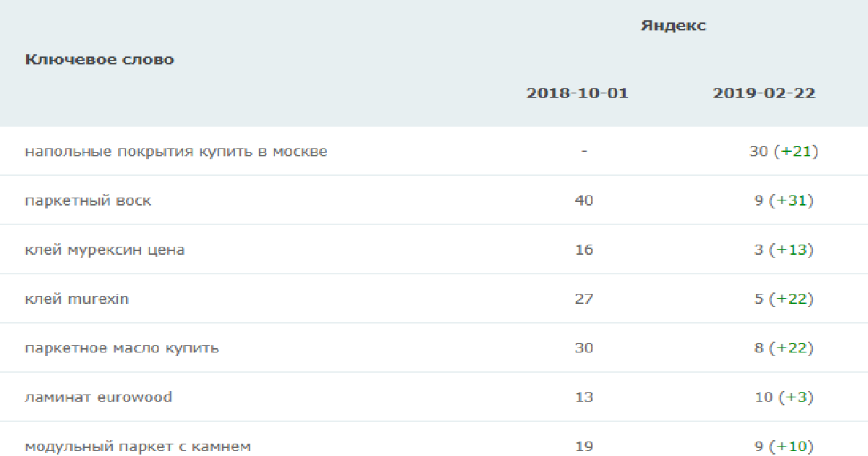Select keyword "напольные покрытия купить в москве"
The image size is (868, 456).
point(176,152)
